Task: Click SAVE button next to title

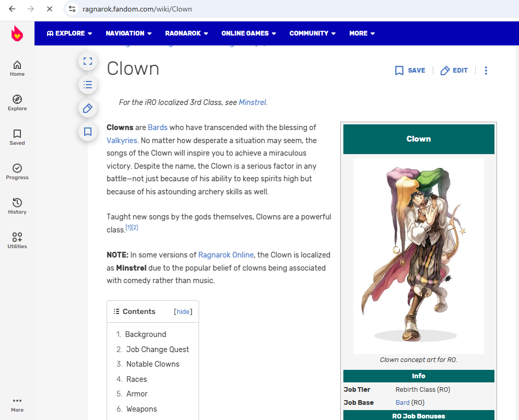Action: 410,71
